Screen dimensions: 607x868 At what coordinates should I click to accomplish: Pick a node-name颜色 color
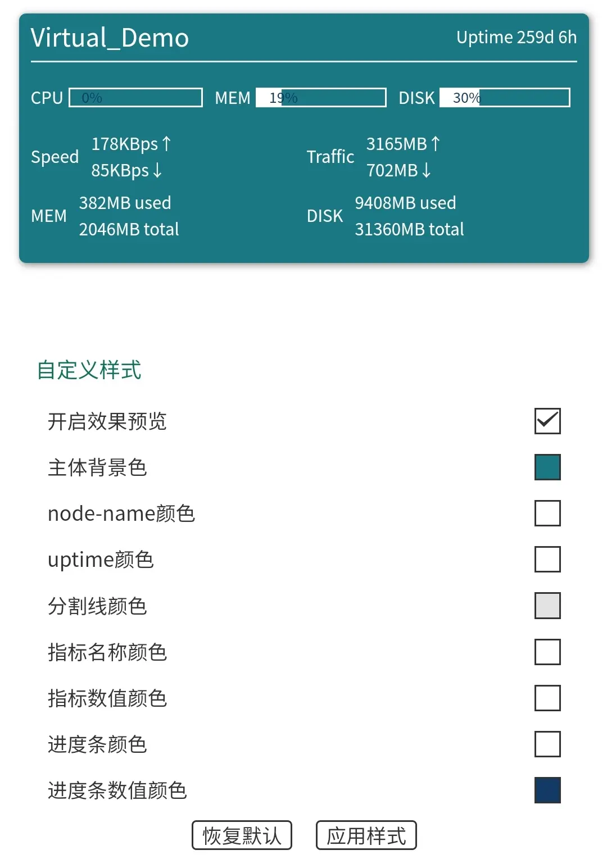(547, 512)
